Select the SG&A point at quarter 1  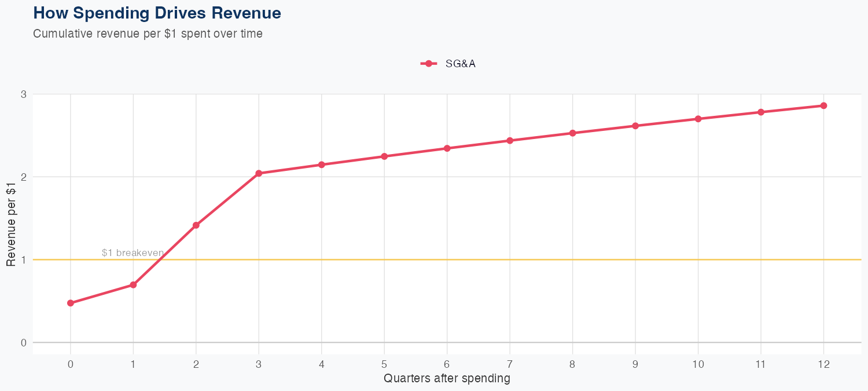coord(133,285)
